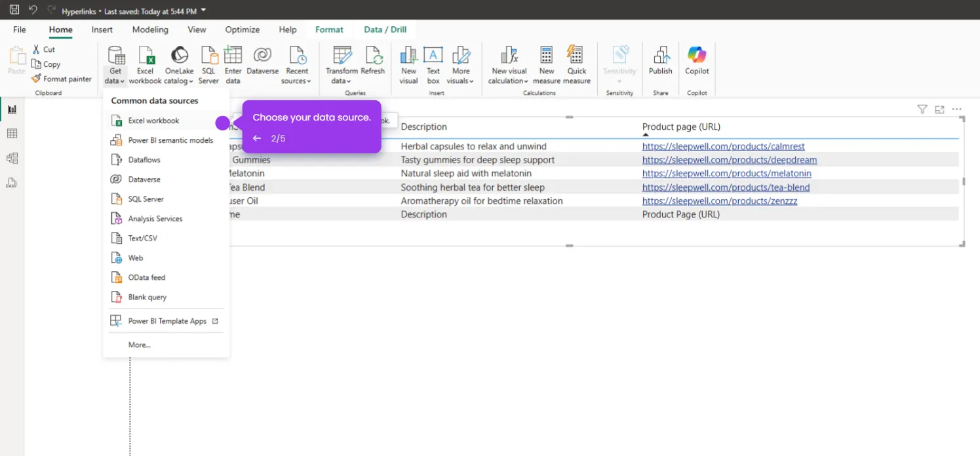
Task: Click the Enter data icon
Action: [233, 66]
